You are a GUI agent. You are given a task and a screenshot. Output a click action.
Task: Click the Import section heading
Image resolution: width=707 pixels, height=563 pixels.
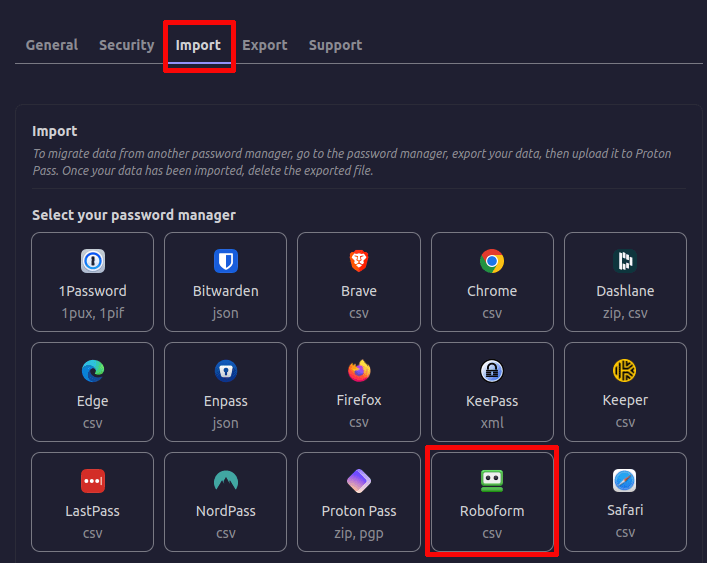click(x=55, y=131)
